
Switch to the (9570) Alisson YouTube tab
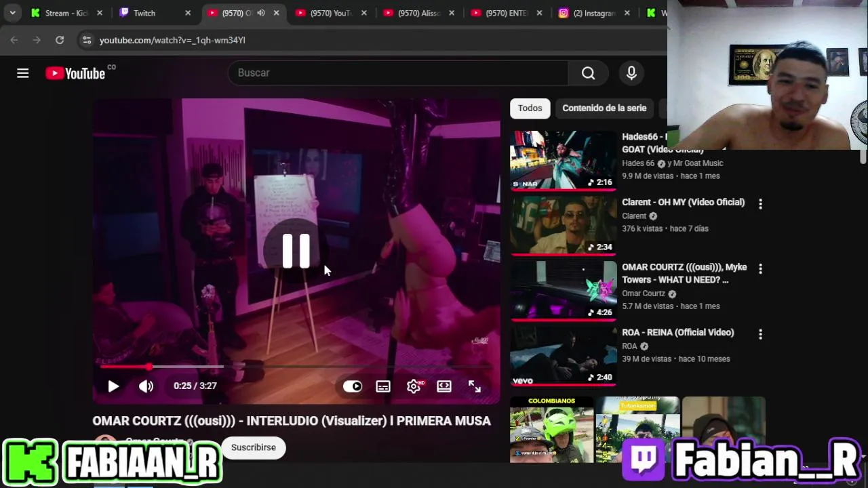[x=419, y=13]
